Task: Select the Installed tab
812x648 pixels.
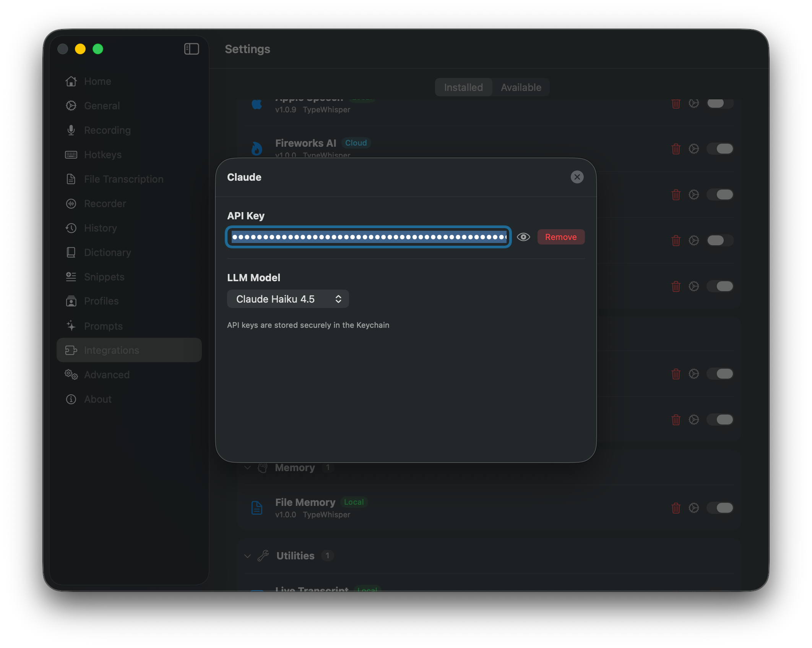Action: 463,87
